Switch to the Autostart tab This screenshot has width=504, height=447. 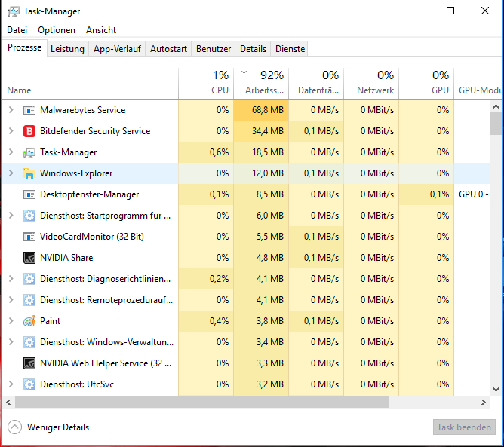(x=168, y=49)
